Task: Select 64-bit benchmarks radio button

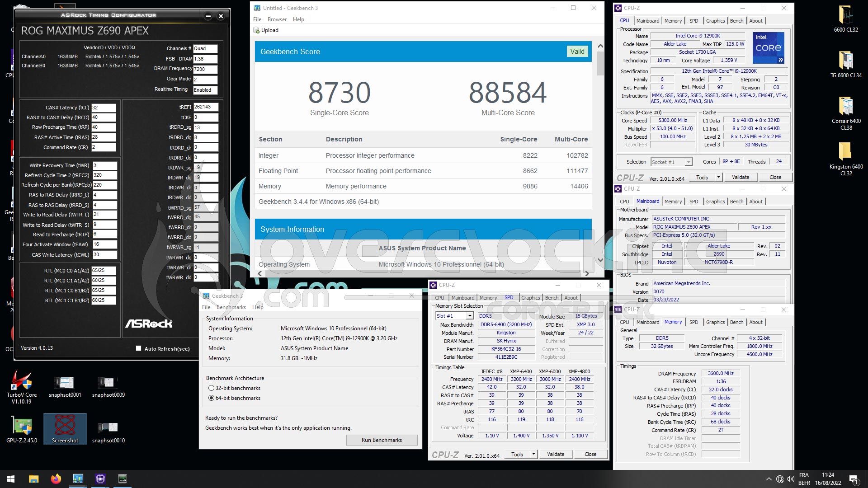Action: (211, 398)
